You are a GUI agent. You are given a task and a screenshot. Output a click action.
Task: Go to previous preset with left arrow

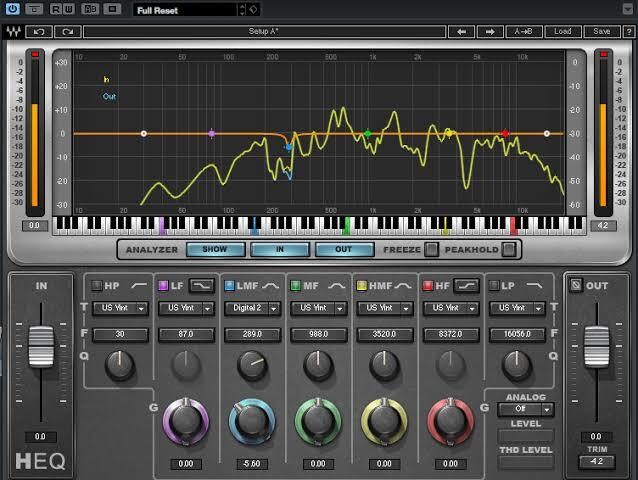tap(461, 32)
